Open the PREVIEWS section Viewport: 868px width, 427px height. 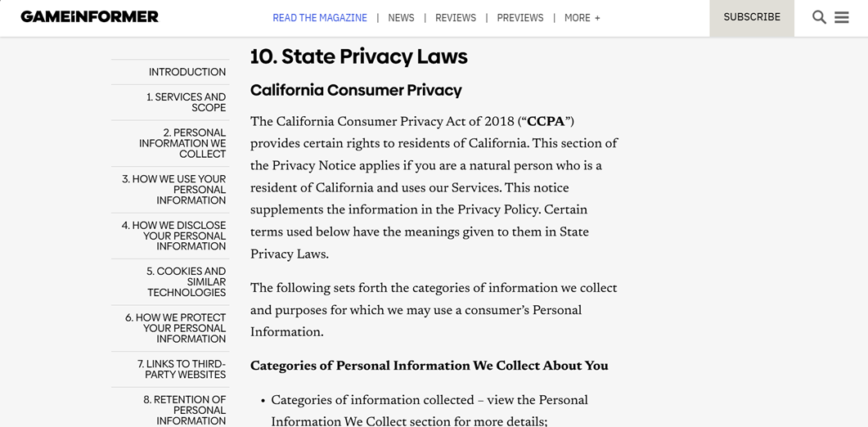coord(519,18)
